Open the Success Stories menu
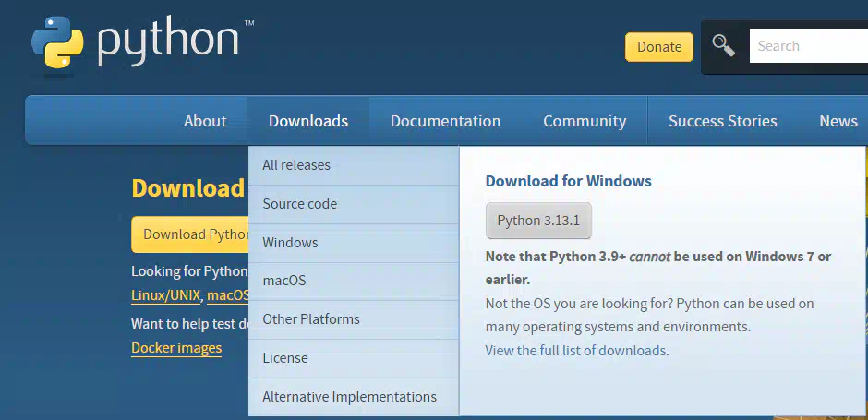 [x=723, y=121]
